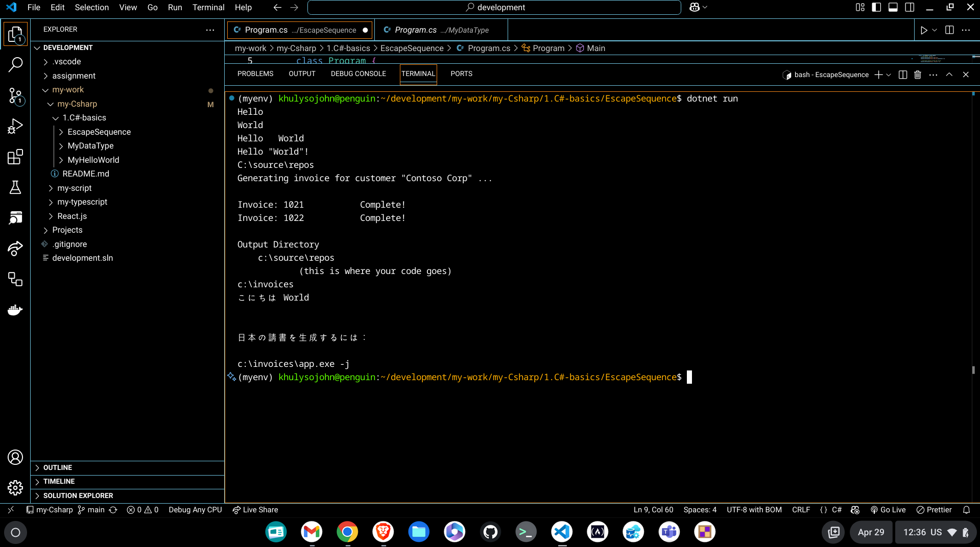Open notifications bell in status bar

(966, 510)
